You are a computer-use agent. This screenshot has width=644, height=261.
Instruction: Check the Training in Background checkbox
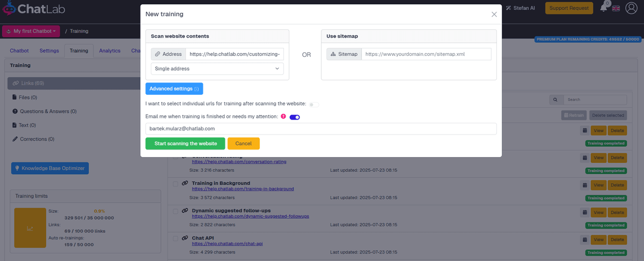tap(175, 183)
